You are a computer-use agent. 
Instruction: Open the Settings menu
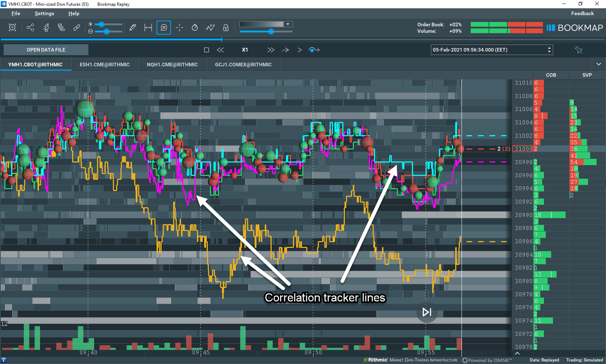(44, 13)
